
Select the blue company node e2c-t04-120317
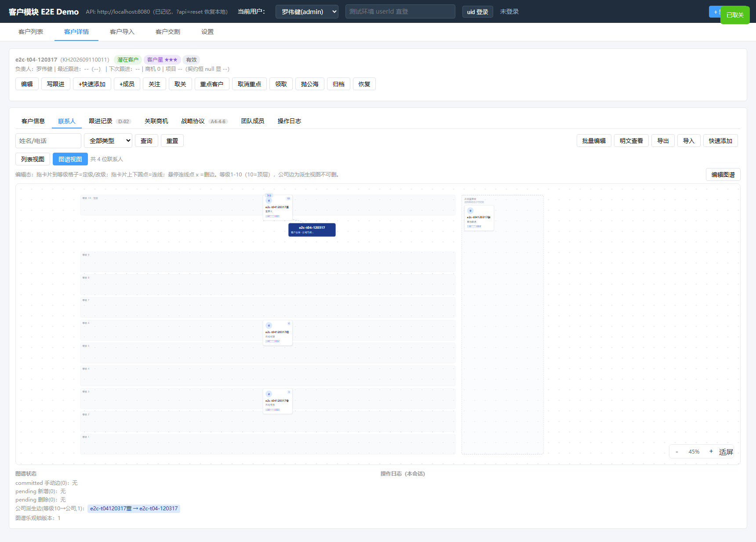312,230
